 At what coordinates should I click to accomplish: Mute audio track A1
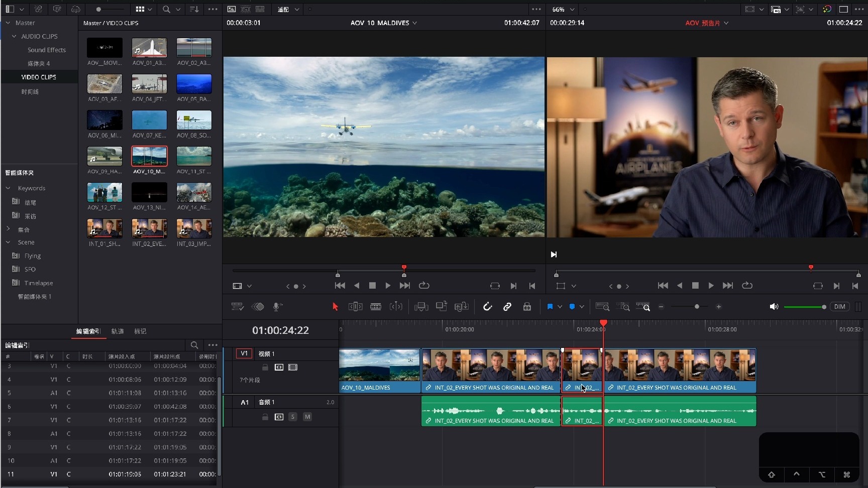307,417
